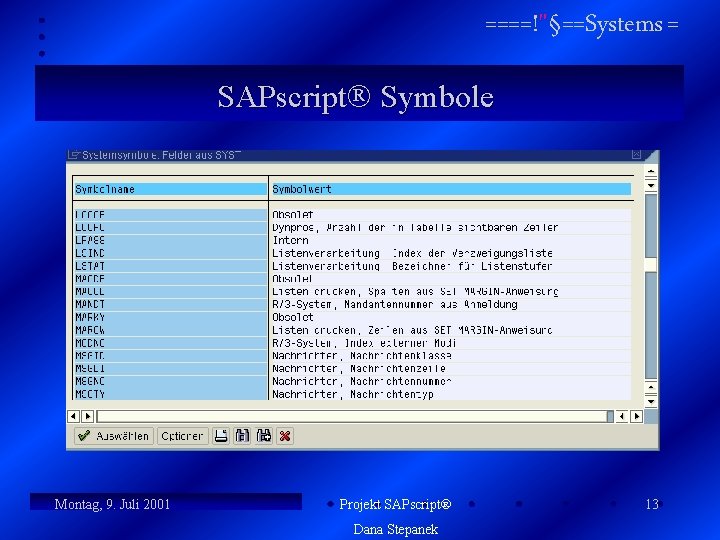Select the LSTAT symbol name cell
This screenshot has height=540, width=720.
click(171, 266)
